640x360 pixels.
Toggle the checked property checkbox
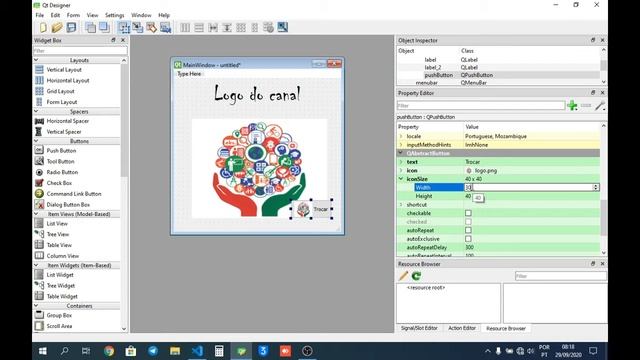468,222
